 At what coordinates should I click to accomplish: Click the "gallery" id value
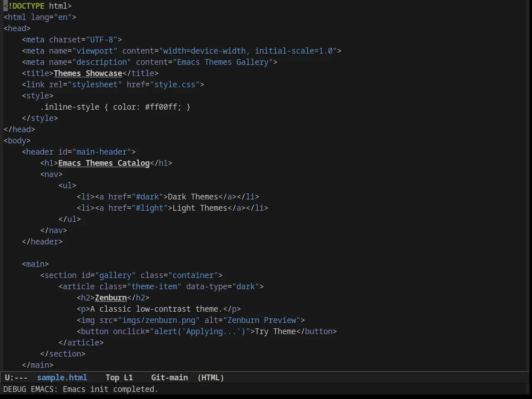click(115, 275)
